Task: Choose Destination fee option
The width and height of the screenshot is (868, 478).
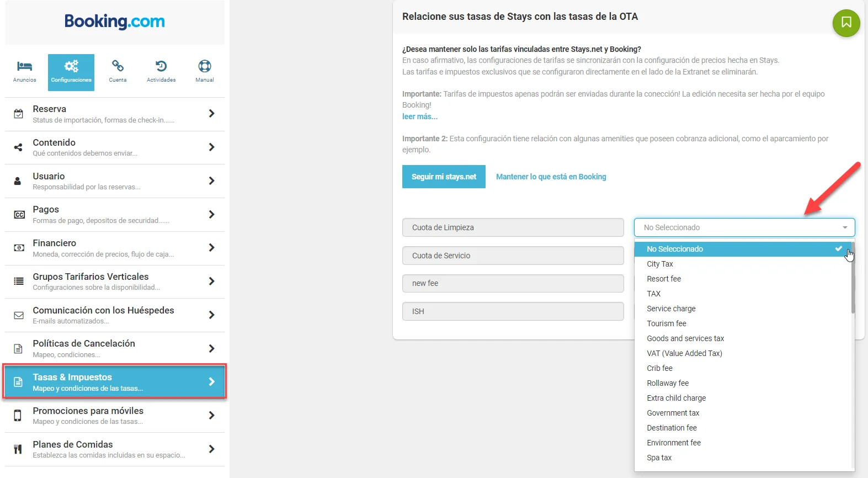Action: tap(743, 428)
